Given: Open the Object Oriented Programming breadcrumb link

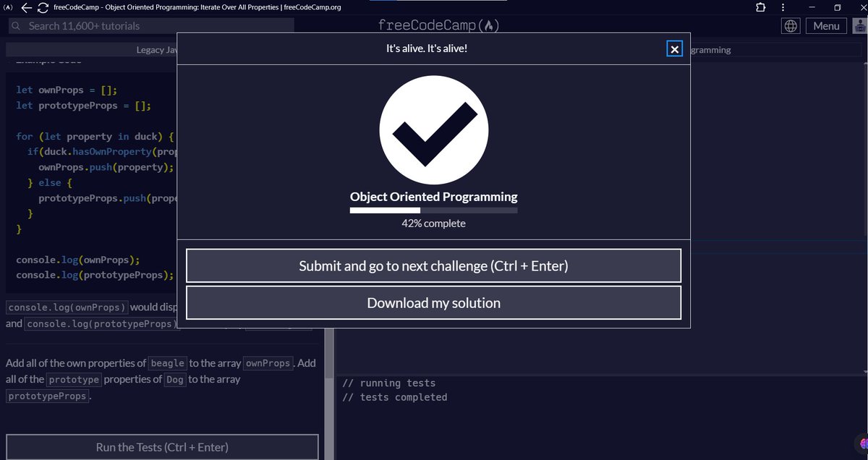Looking at the screenshot, I should coord(711,50).
